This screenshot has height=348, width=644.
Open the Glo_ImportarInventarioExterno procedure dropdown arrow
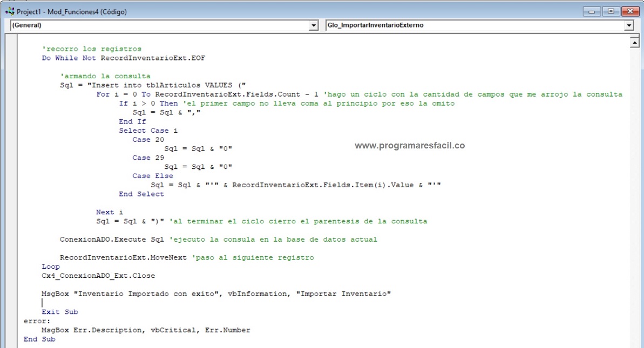click(629, 25)
